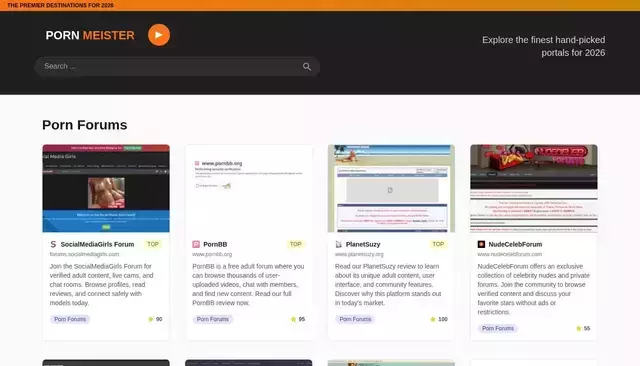The image size is (640, 366).
Task: Click the orange play button logo icon
Action: 159,35
